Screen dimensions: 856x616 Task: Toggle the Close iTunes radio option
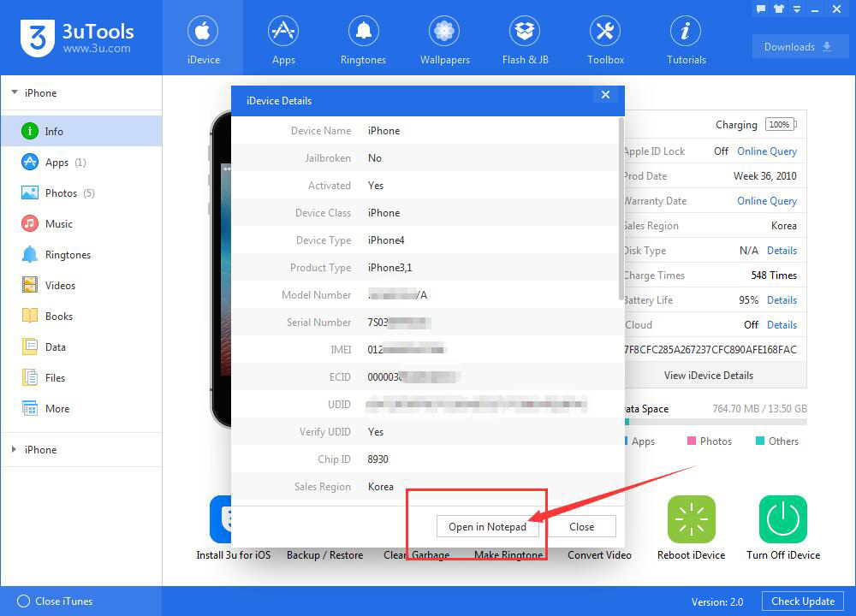(23, 601)
